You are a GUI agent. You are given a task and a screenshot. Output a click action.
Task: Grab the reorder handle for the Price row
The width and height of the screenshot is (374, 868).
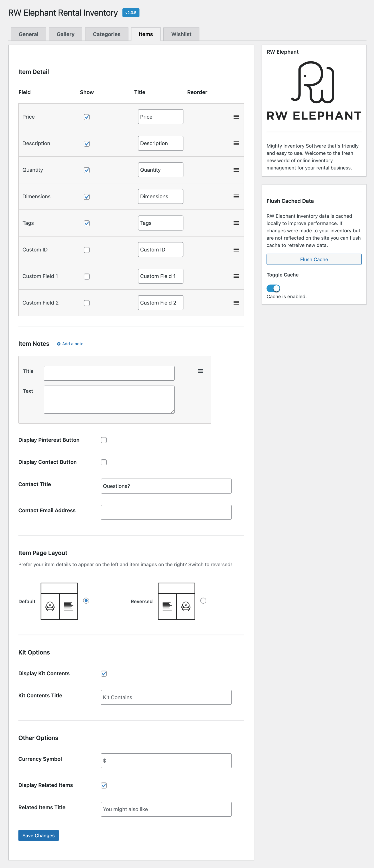click(x=236, y=117)
